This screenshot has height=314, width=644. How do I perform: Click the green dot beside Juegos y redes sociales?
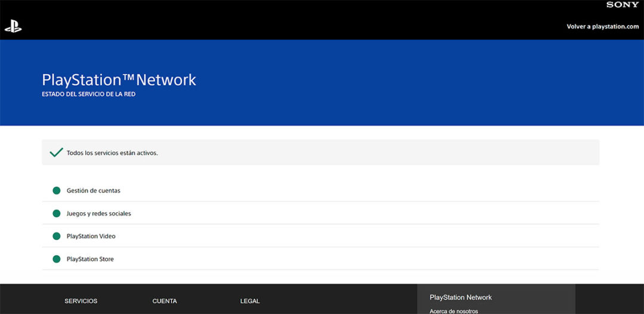[x=57, y=213]
